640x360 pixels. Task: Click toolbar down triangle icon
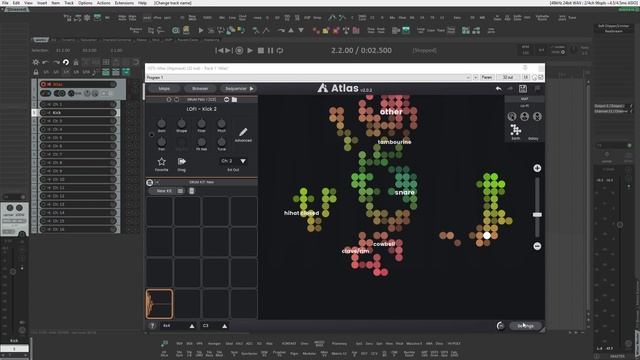(x=301, y=30)
